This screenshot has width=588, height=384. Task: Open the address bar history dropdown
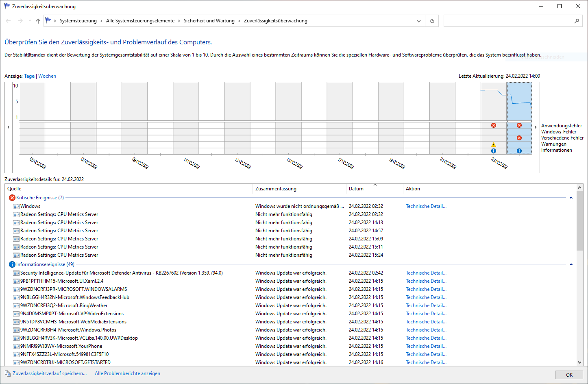point(419,21)
